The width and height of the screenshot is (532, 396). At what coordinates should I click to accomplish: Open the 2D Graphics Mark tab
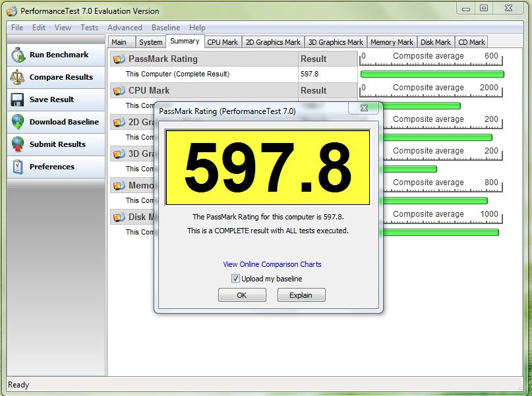click(x=273, y=42)
